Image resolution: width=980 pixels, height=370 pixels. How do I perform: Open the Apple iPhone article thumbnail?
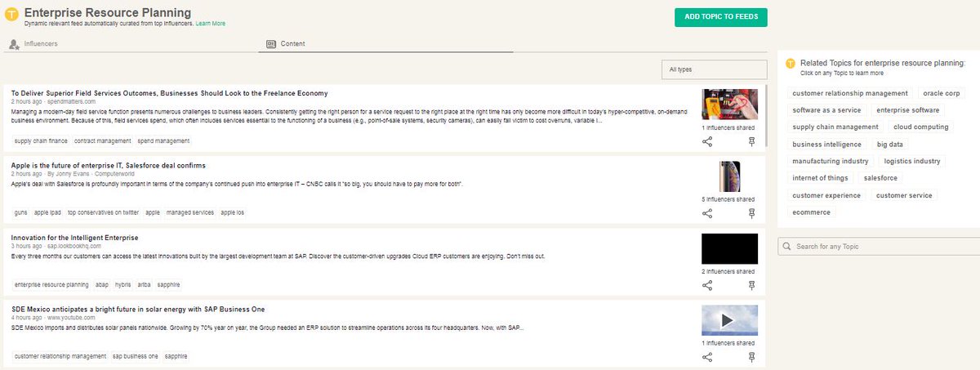tap(730, 176)
